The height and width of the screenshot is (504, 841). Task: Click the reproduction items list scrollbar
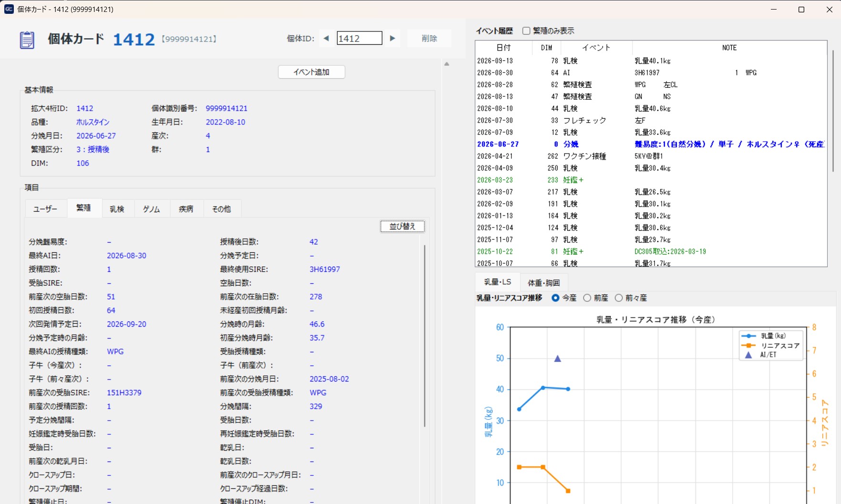[425, 336]
